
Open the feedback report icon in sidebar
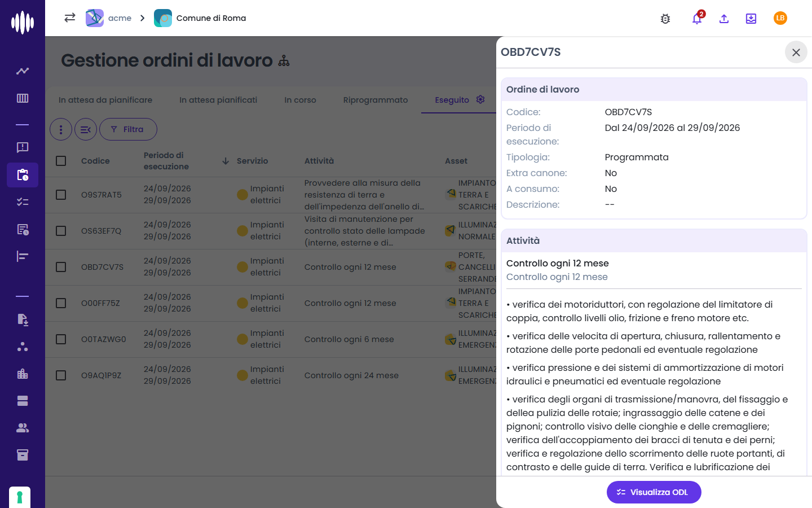pos(23,147)
